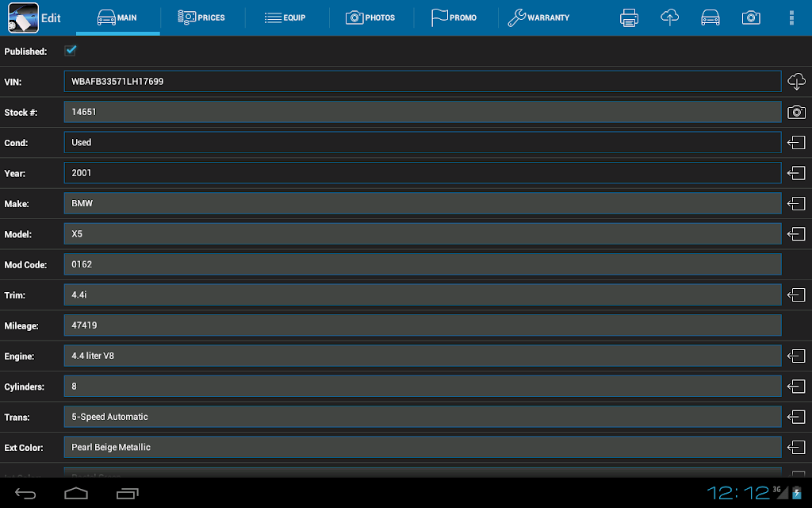The height and width of the screenshot is (508, 812).
Task: Tap the Model field showing X5
Action: pyautogui.click(x=423, y=234)
